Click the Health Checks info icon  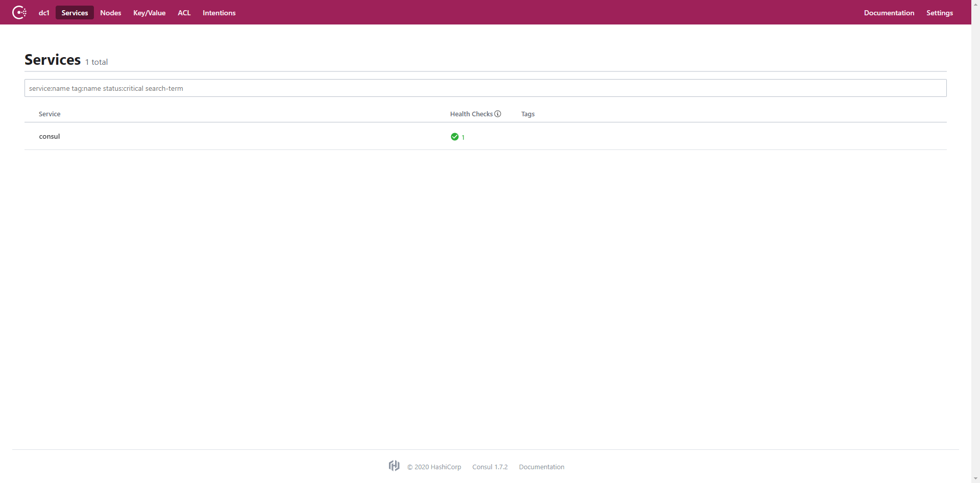tap(498, 114)
